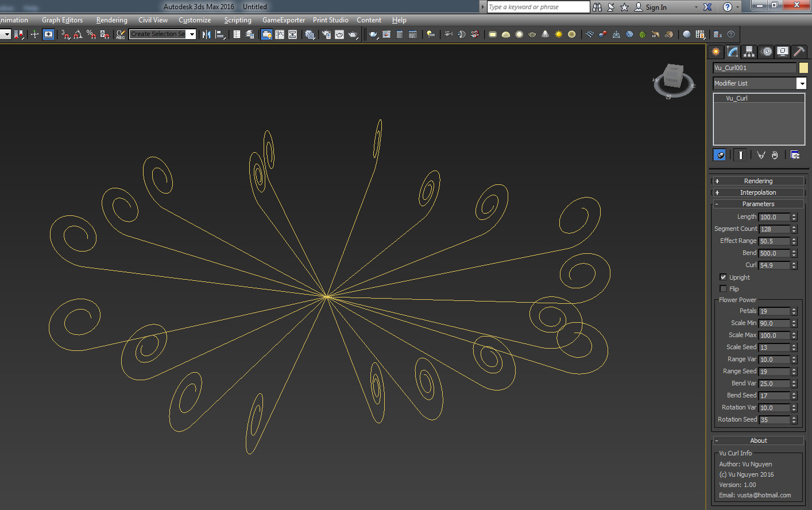Switch to the Hierarchy panel tab

(749, 52)
